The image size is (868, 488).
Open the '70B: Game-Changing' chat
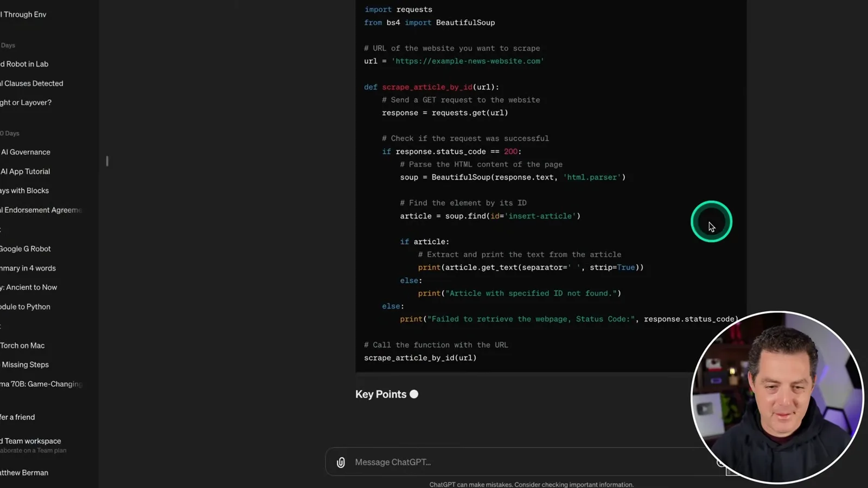click(x=41, y=384)
